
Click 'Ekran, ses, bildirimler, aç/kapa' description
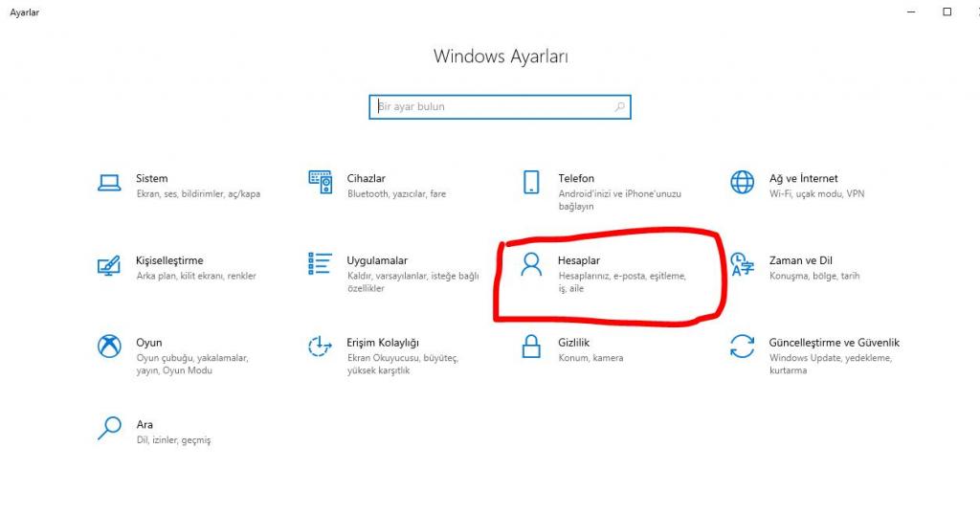(198, 193)
